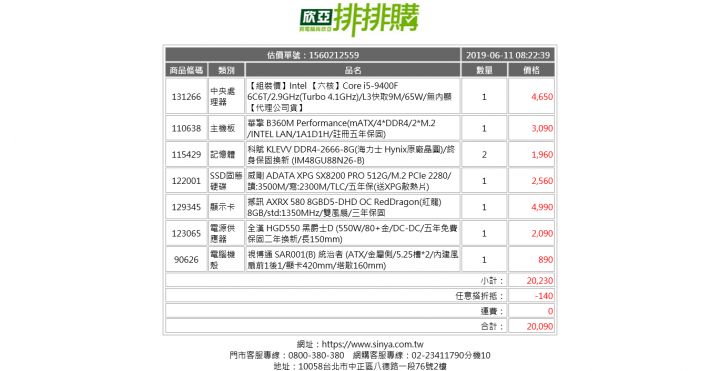
Task: Click the shipping fee value 0
Action: click(x=551, y=311)
